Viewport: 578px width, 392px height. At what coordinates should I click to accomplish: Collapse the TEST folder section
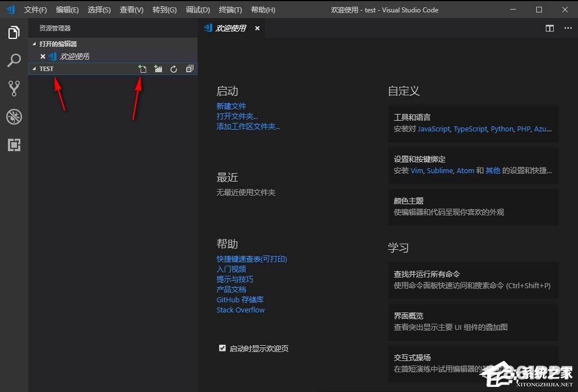click(34, 69)
